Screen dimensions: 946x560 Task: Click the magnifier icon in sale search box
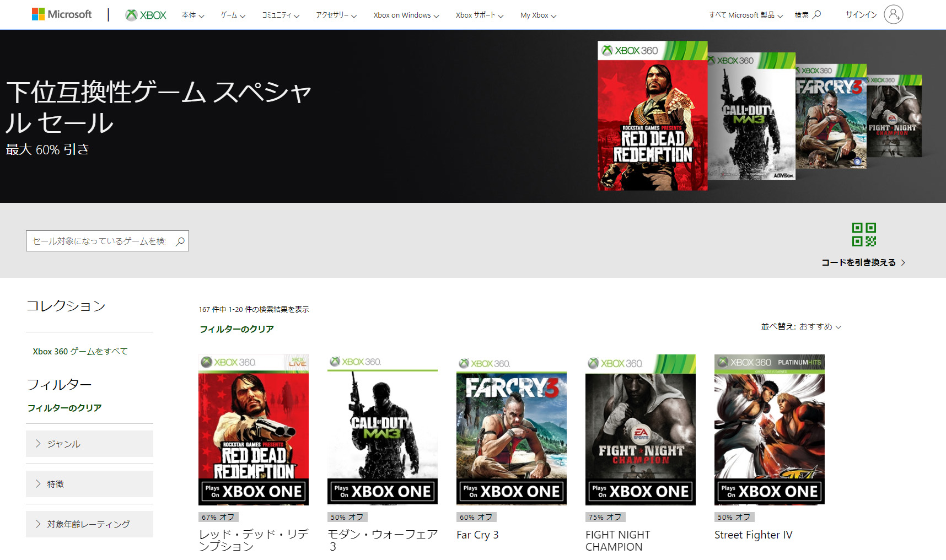pos(180,241)
